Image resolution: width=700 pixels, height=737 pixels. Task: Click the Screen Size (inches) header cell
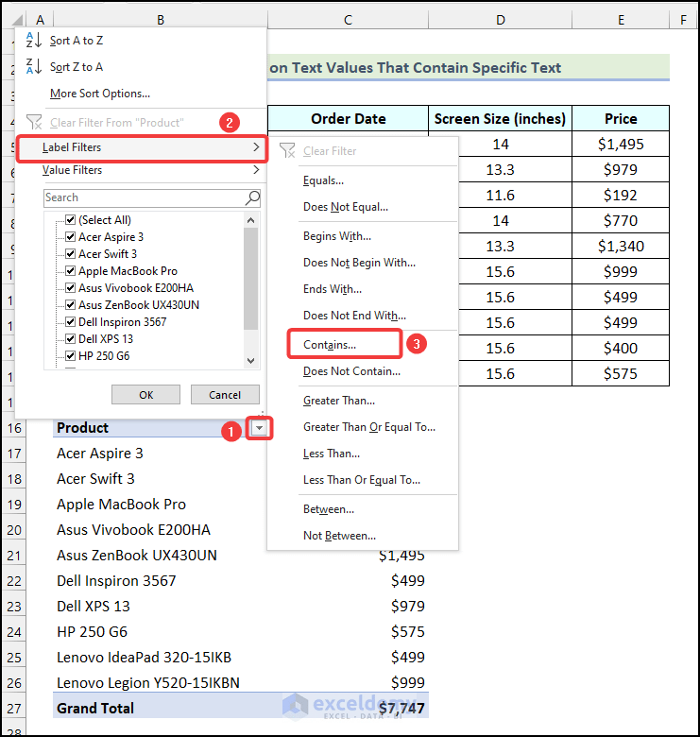(501, 118)
